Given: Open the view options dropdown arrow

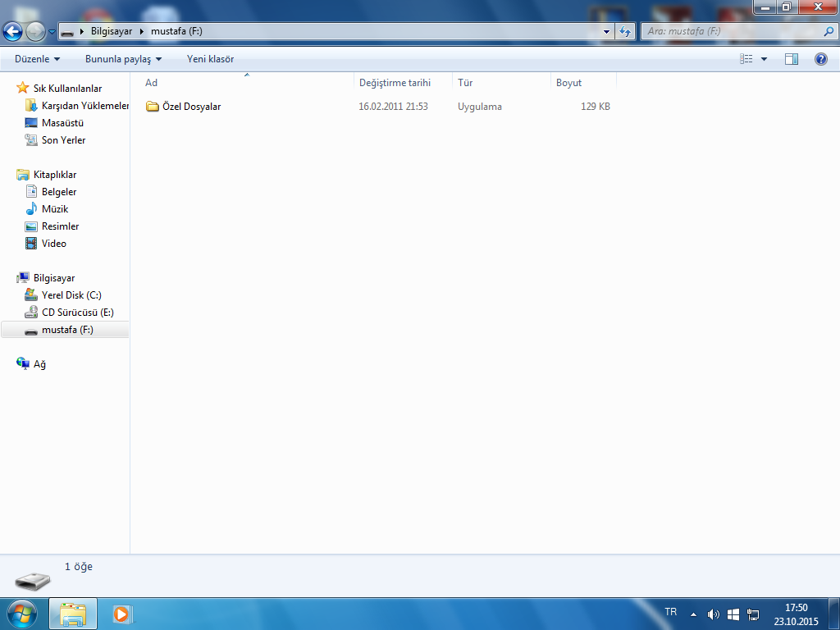Looking at the screenshot, I should point(765,59).
